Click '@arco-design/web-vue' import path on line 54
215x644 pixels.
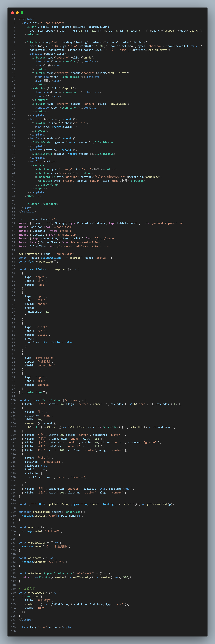point(168,223)
